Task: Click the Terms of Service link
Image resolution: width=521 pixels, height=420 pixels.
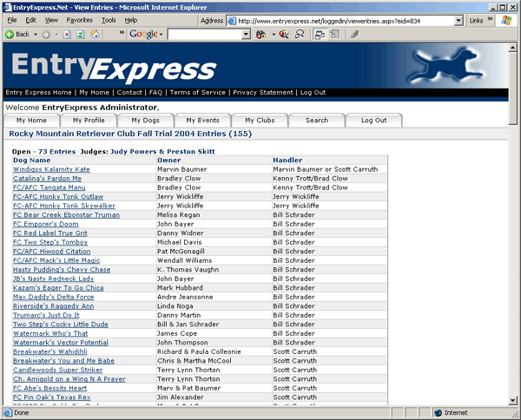Action: 197,92
